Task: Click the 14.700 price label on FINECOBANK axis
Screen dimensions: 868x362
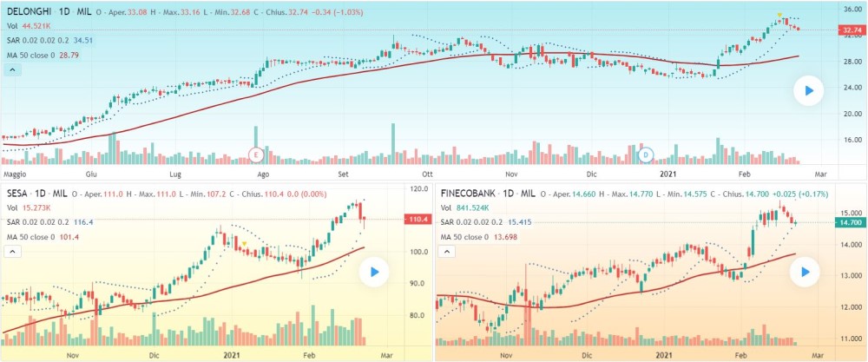Action: tap(851, 224)
